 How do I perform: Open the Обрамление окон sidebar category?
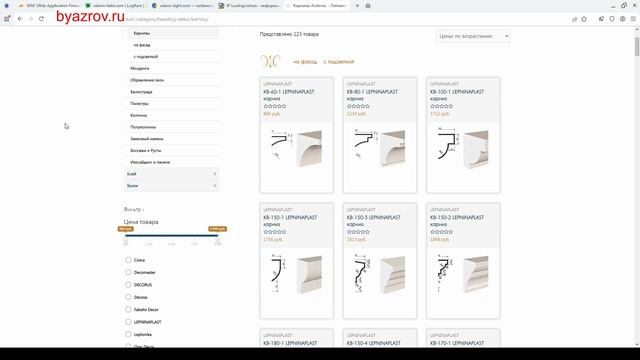click(147, 80)
